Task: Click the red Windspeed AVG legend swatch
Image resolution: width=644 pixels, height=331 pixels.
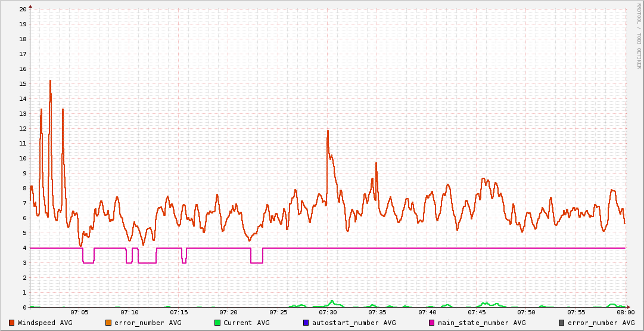Action: click(12, 323)
